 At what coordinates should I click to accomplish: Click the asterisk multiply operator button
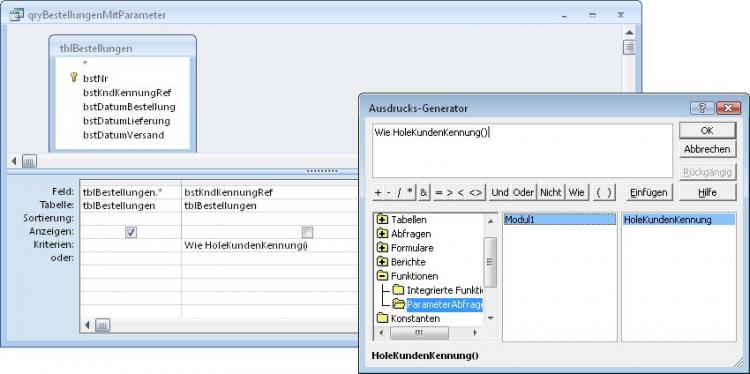pos(410,193)
